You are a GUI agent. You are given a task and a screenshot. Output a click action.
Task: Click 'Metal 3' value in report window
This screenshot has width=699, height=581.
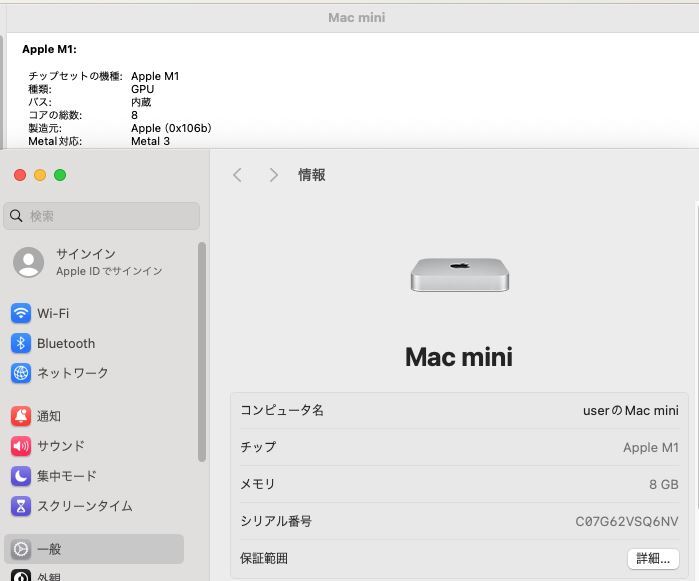[150, 141]
